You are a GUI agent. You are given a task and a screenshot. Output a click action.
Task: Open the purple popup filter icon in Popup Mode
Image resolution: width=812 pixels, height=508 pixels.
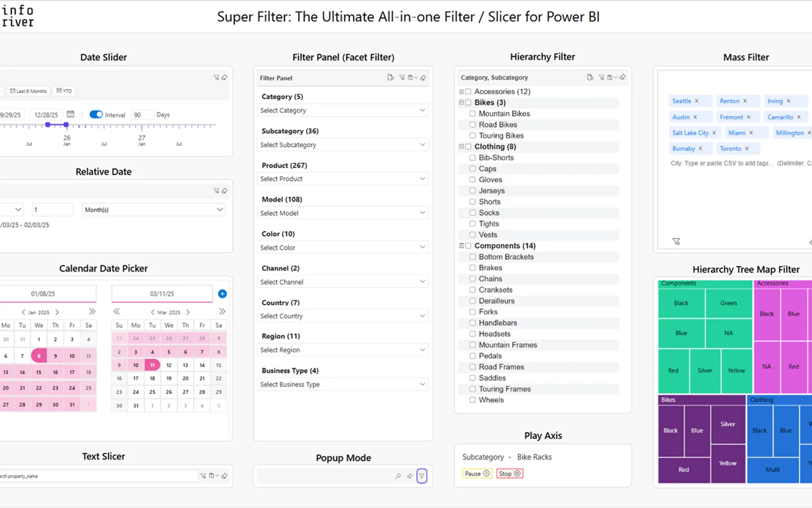422,476
